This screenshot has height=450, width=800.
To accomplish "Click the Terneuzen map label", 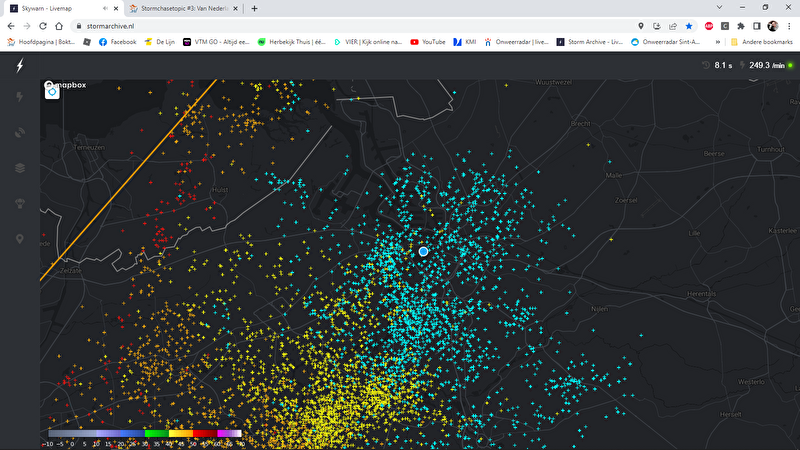I will click(x=89, y=147).
